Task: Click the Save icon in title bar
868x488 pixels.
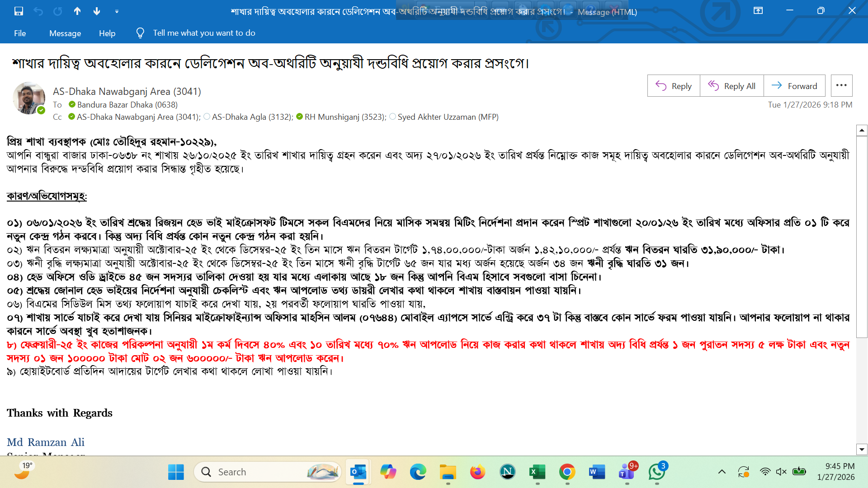Action: point(19,11)
